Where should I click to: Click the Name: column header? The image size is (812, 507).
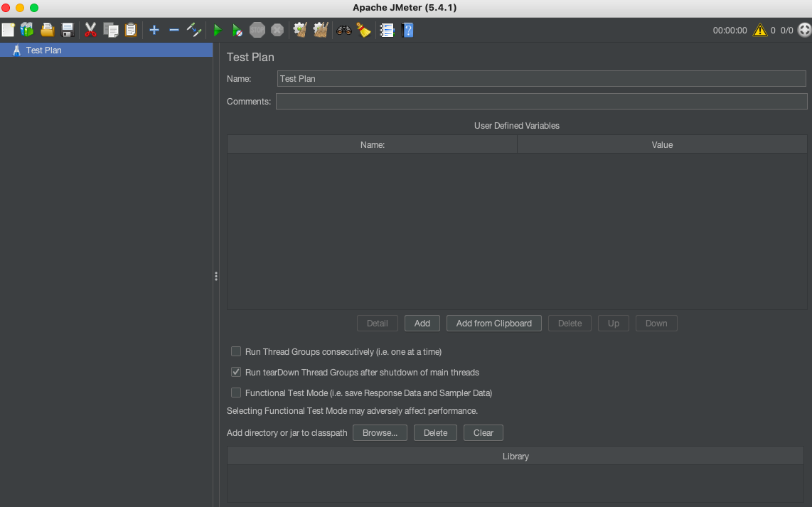(373, 145)
